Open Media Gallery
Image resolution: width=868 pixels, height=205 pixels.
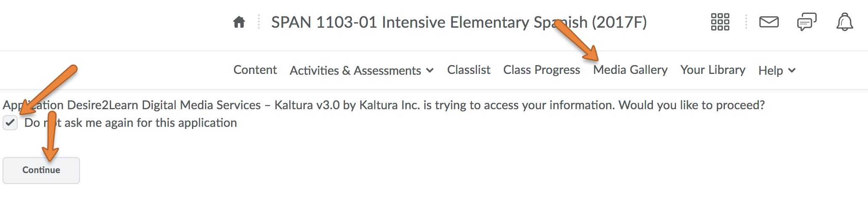630,70
